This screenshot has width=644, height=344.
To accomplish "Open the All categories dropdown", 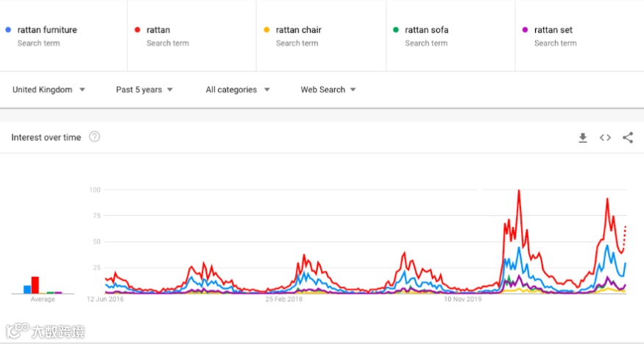I will tap(238, 90).
